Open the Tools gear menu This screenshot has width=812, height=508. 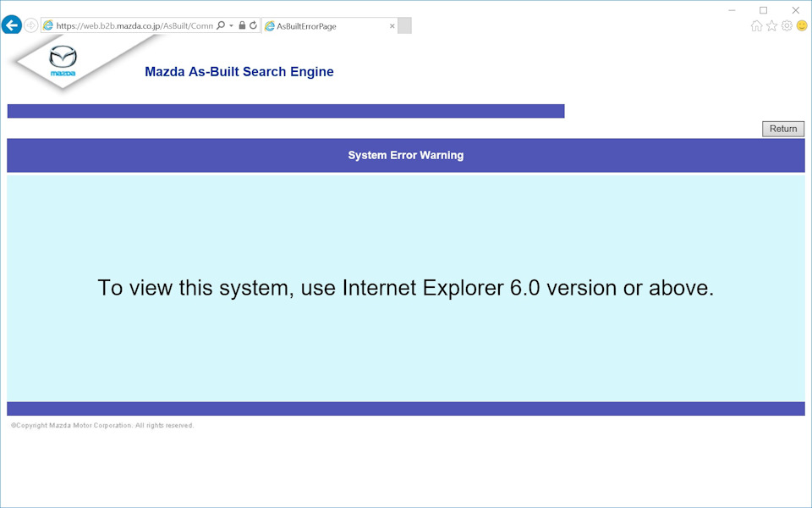[x=787, y=26]
